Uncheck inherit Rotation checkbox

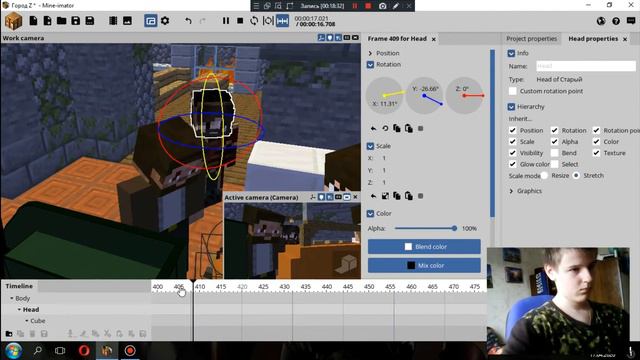pos(554,131)
